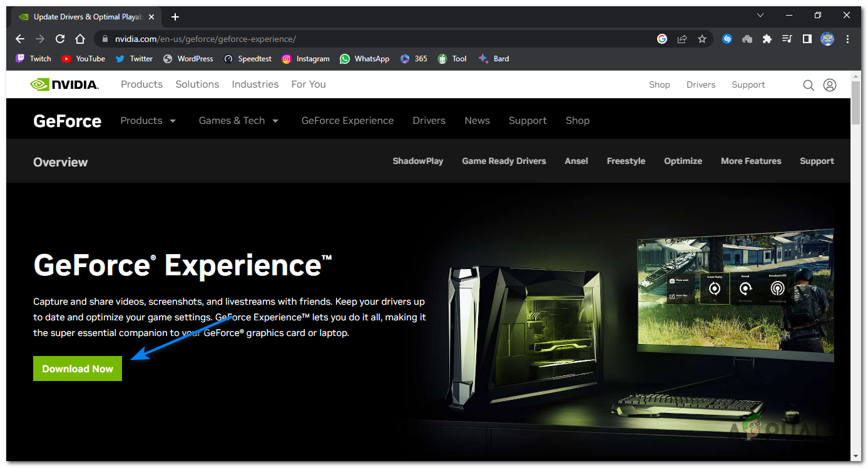Screen dimensions: 868x468
Task: Open the site search magnifier icon
Action: tap(809, 84)
